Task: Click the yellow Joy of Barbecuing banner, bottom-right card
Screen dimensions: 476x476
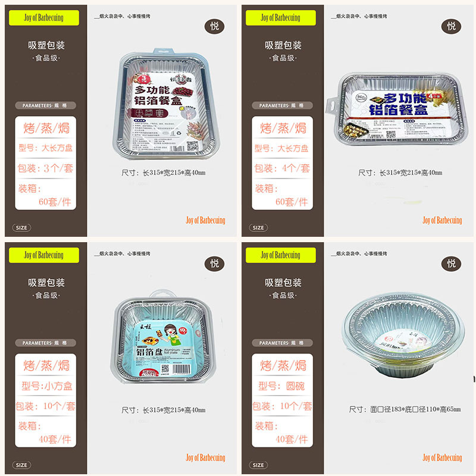Action: (x=281, y=255)
